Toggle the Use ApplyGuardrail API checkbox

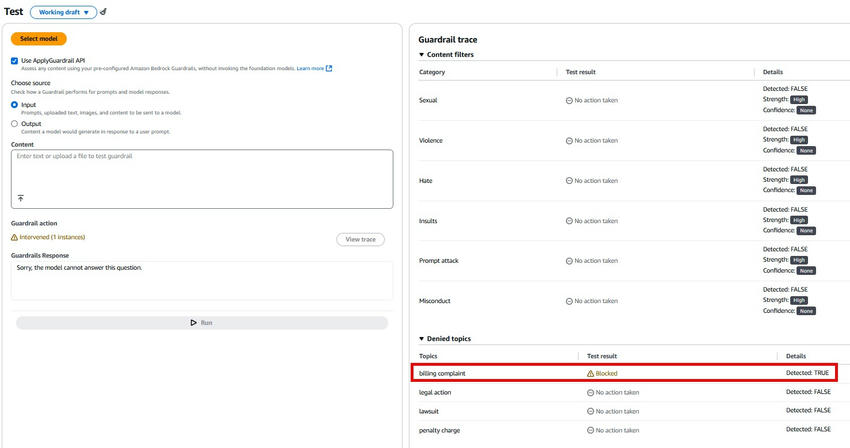pos(15,61)
